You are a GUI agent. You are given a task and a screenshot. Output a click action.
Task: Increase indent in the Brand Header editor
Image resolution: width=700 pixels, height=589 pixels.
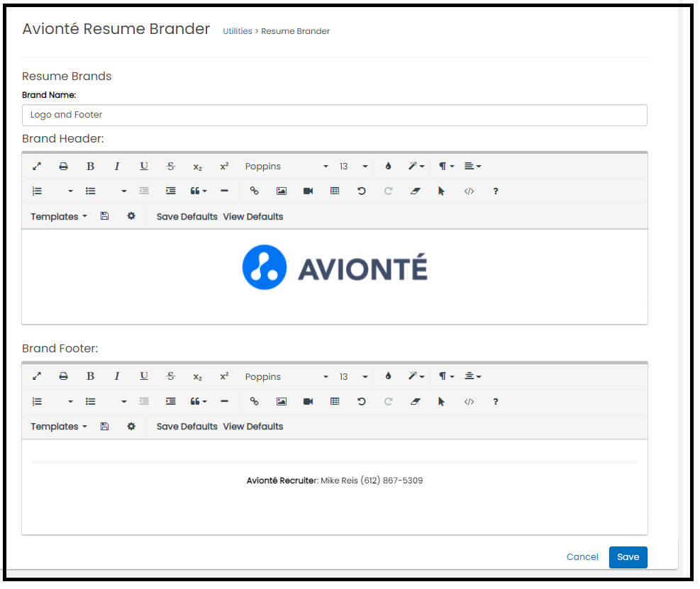tap(170, 191)
